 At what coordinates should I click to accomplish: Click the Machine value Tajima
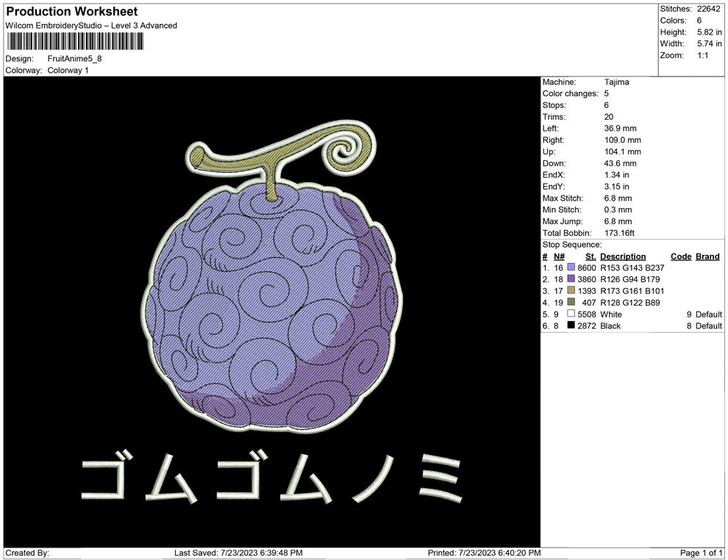pos(616,82)
